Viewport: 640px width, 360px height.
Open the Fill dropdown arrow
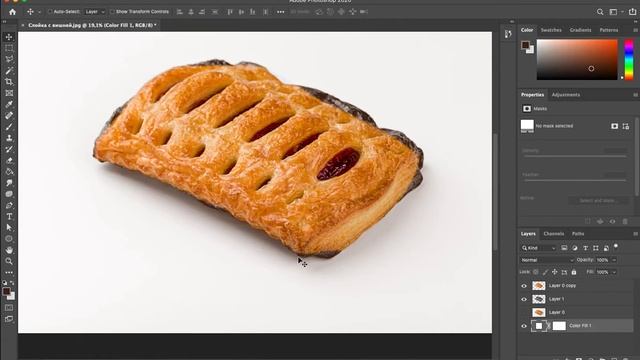click(614, 272)
